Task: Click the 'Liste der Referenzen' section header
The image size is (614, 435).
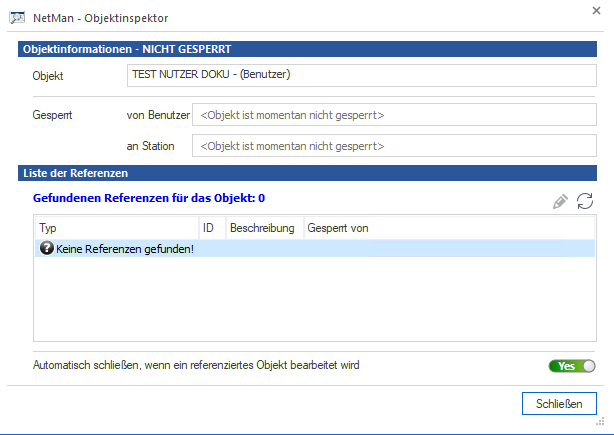Action: [307, 173]
